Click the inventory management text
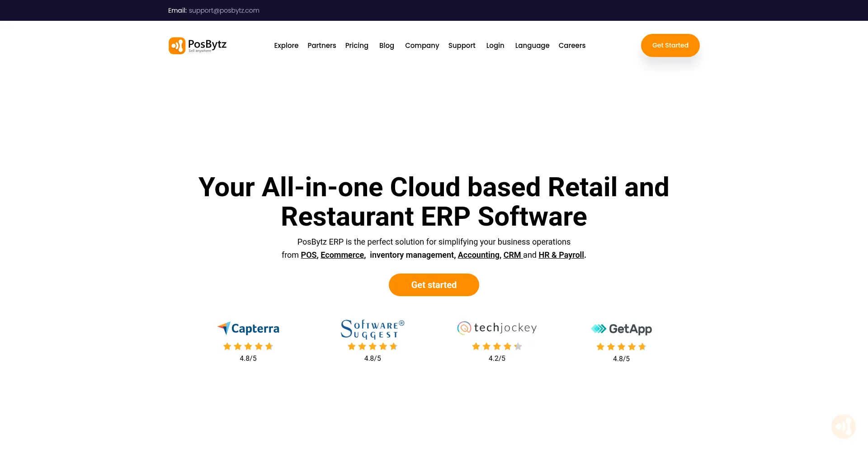868x449 pixels. (x=412, y=255)
